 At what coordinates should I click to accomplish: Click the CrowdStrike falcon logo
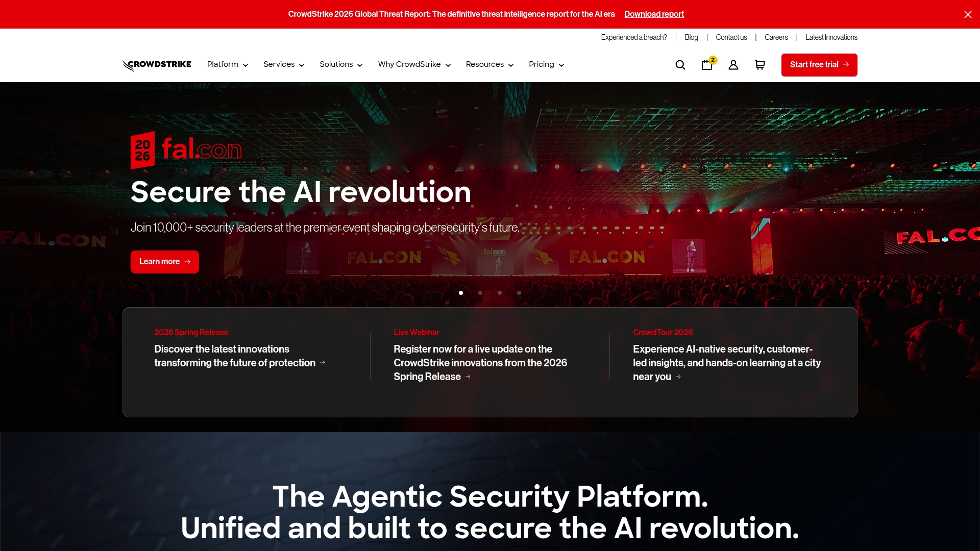click(x=157, y=65)
